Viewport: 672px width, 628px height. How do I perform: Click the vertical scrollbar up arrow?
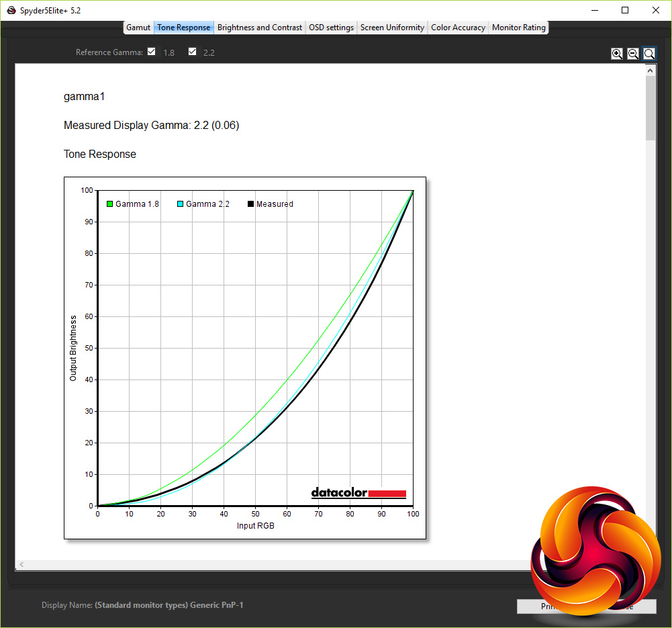coord(650,71)
